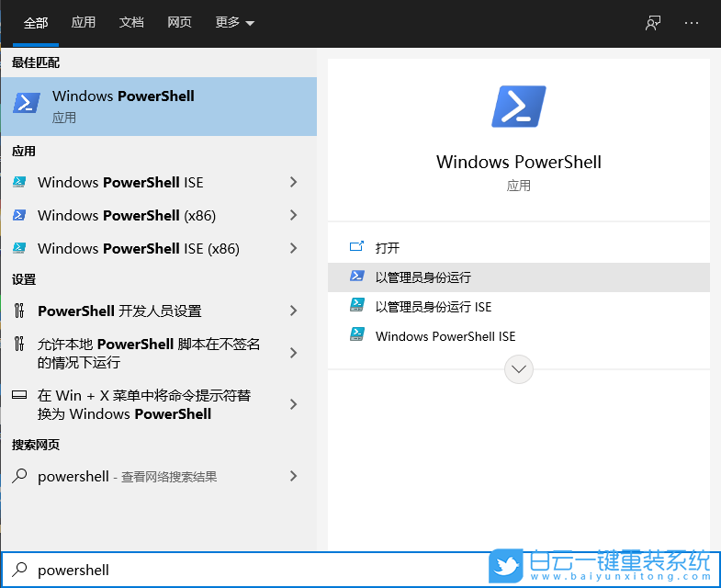Run PowerShell via 以管理员身份运行
Image resolution: width=721 pixels, height=588 pixels.
pos(519,277)
